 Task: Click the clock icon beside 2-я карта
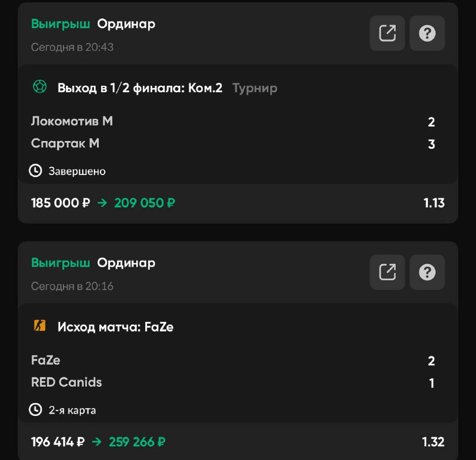(36, 410)
